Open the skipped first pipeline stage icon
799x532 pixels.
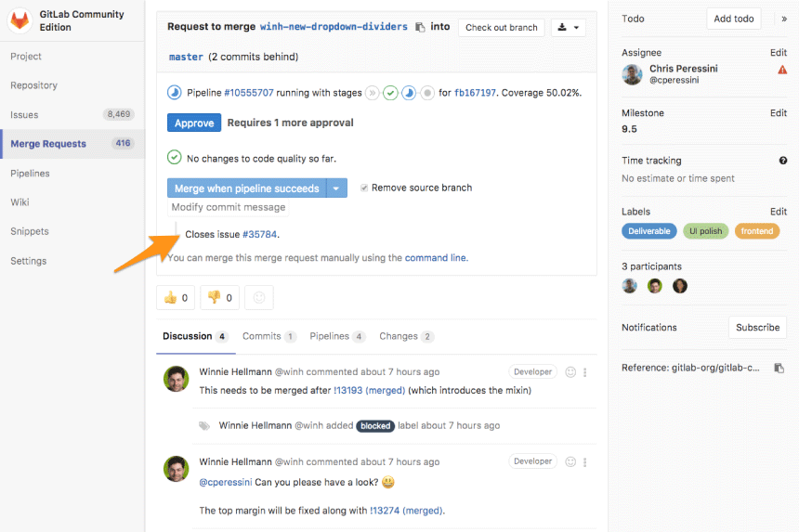pos(373,93)
